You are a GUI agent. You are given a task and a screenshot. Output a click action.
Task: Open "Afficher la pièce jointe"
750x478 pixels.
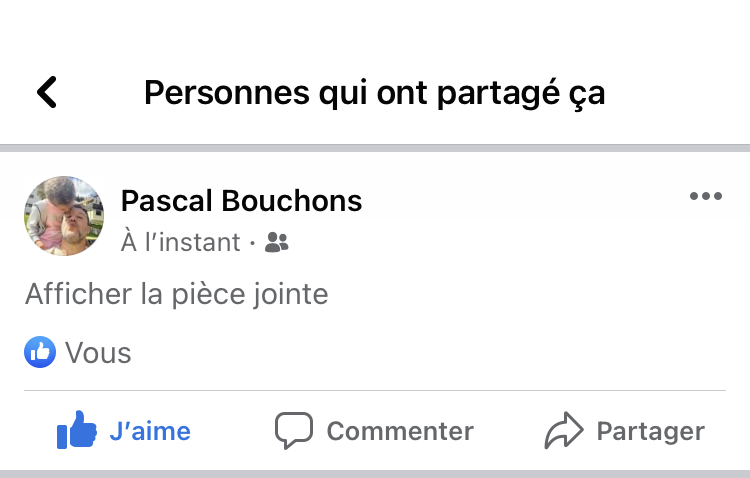tap(176, 295)
